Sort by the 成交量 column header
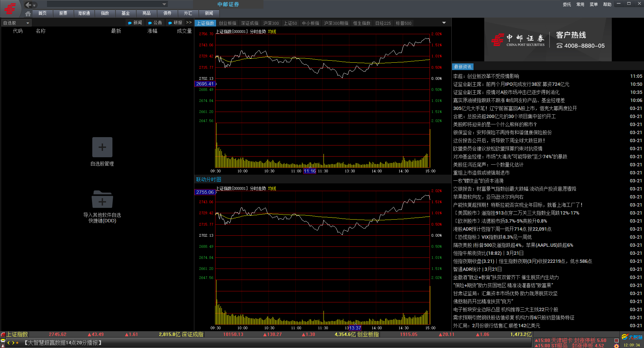 pyautogui.click(x=184, y=31)
